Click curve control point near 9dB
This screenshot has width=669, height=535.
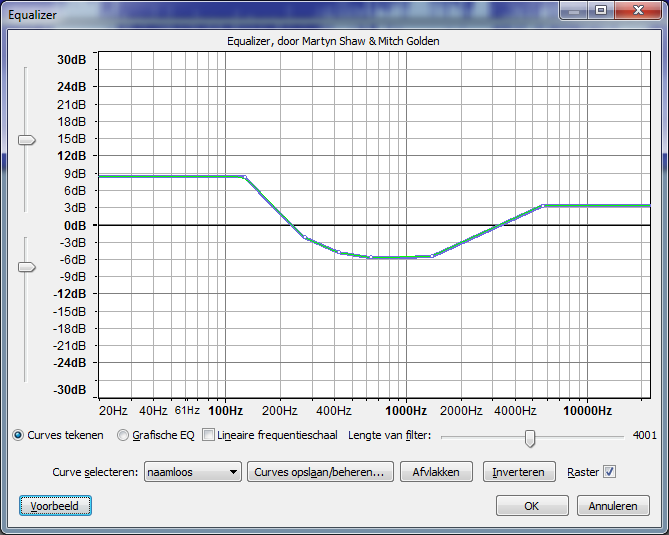245,177
